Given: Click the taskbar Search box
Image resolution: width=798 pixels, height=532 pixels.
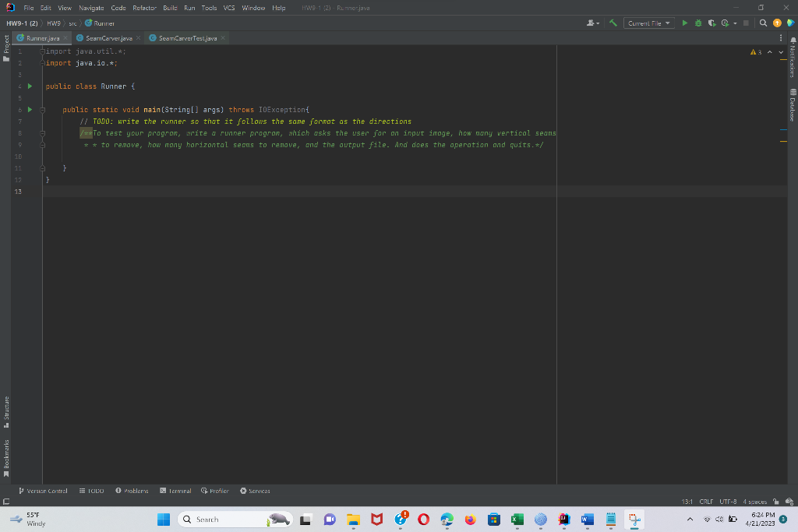Looking at the screenshot, I should tap(235, 520).
